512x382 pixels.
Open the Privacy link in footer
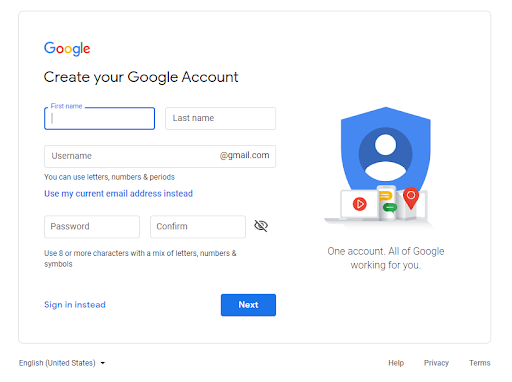[x=436, y=363]
